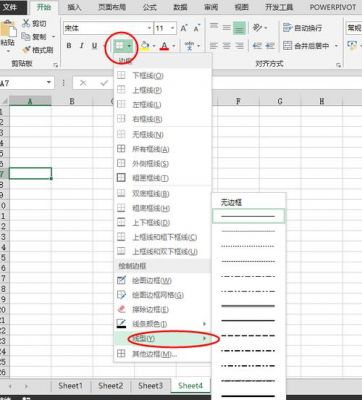Choose Bottom Border 下框线(O)
Screen dimensions: 362x400
[163, 76]
